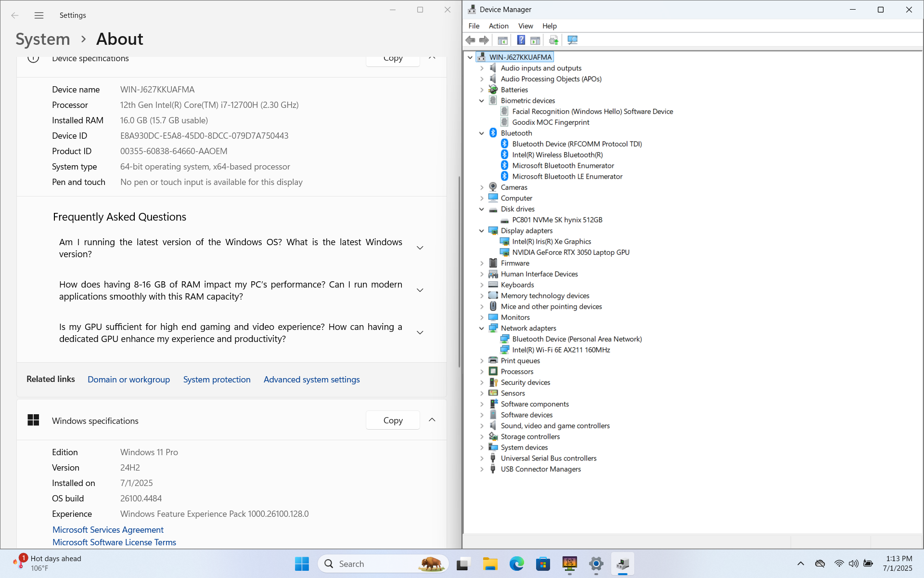924x578 pixels.
Task: Open Domain or workgroup link
Action: pos(128,380)
